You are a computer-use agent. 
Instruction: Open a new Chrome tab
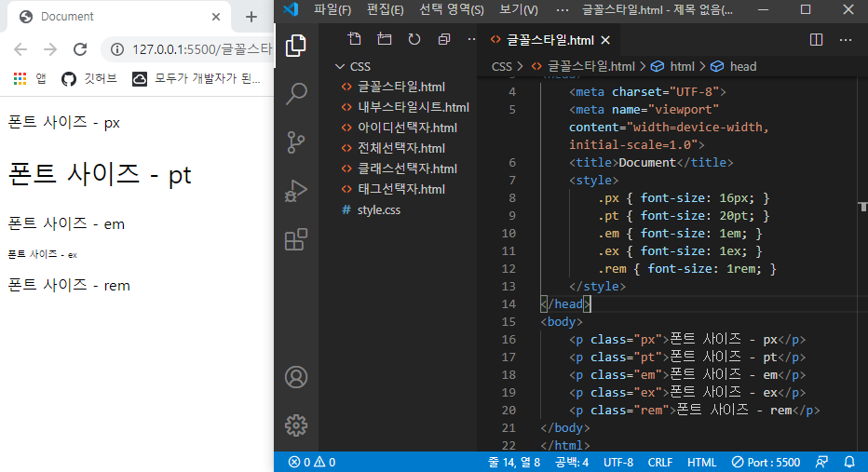click(251, 17)
